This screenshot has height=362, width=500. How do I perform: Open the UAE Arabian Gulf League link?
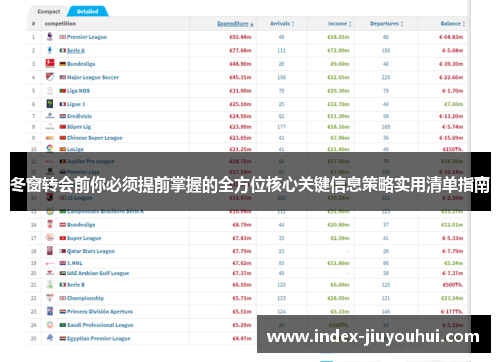coord(98,273)
